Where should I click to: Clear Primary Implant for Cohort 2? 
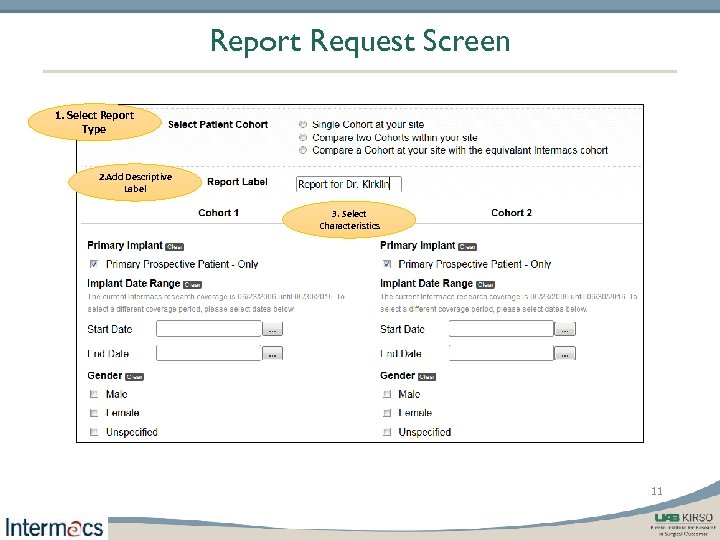467,247
